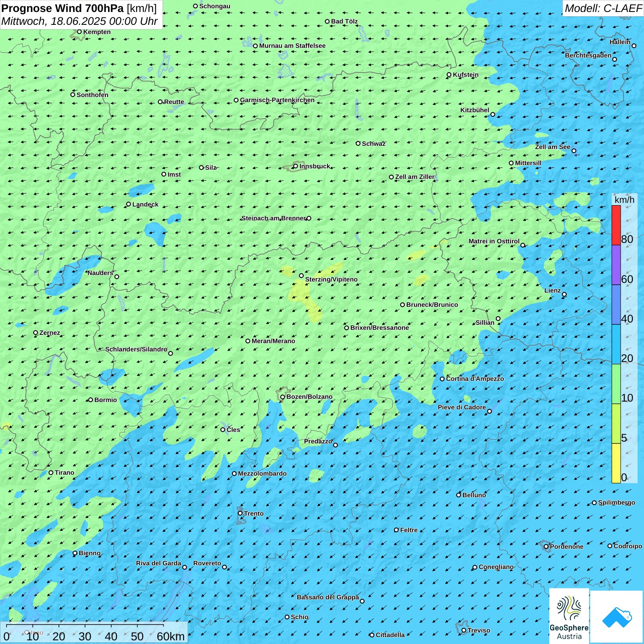644x644 pixels.
Task: Click the blue cloud logo in corner
Action: 617,617
